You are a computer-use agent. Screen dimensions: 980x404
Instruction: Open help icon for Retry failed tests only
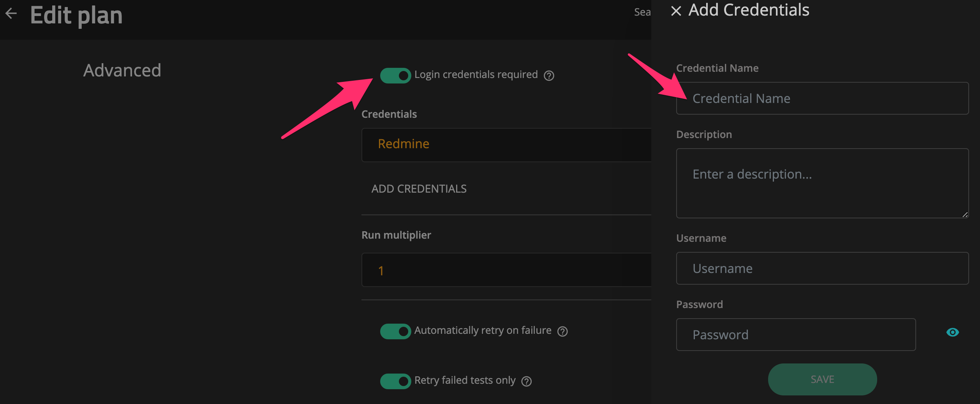pyautogui.click(x=527, y=381)
